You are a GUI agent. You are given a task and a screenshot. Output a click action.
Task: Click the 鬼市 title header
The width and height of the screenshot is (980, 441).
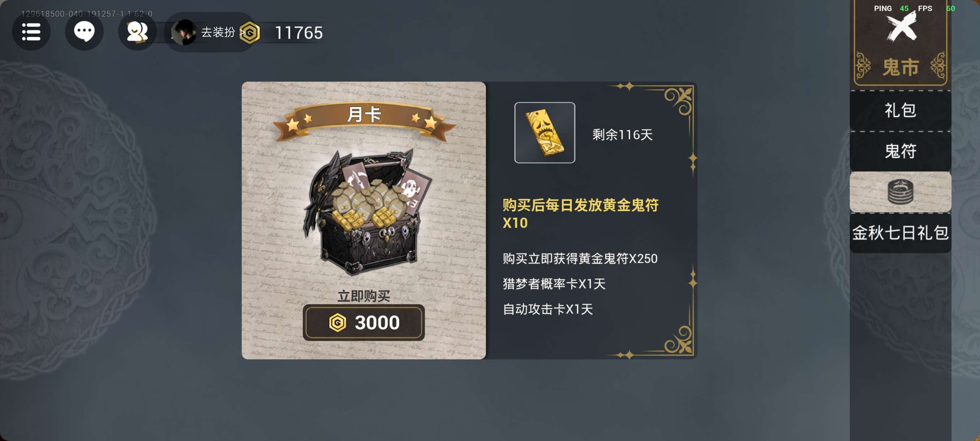point(900,67)
